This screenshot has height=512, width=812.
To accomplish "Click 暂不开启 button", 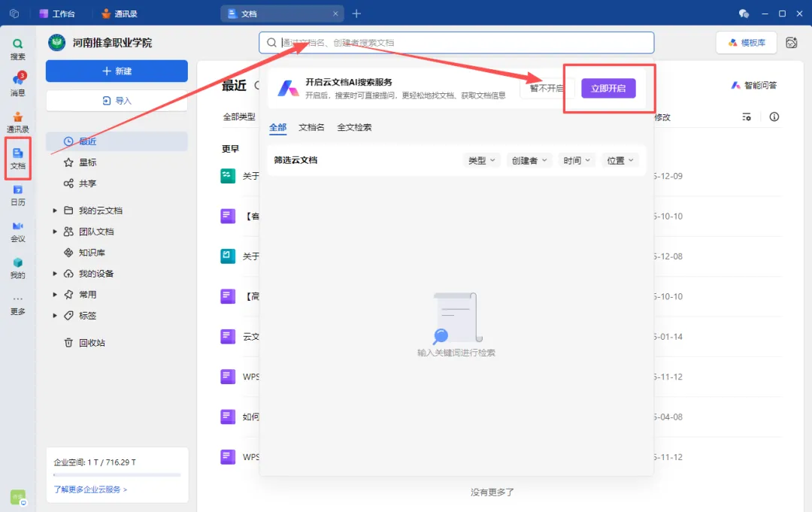I will click(547, 88).
